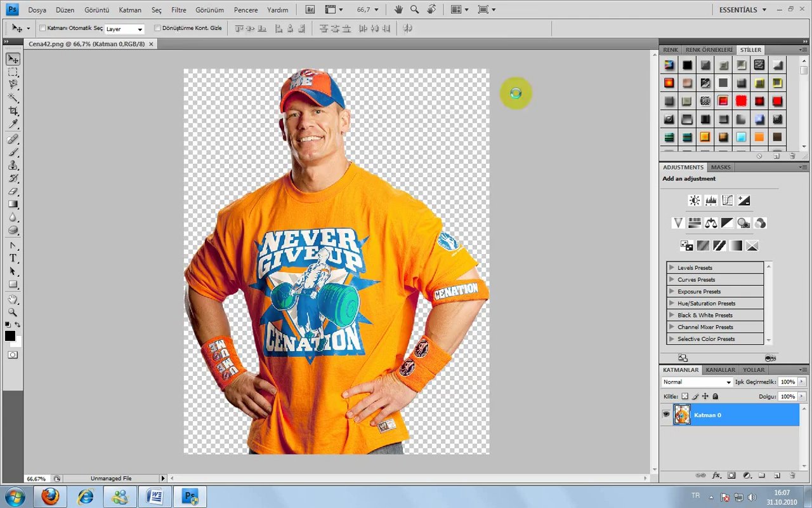Image resolution: width=812 pixels, height=508 pixels.
Task: Select the Pen tool
Action: [13, 246]
